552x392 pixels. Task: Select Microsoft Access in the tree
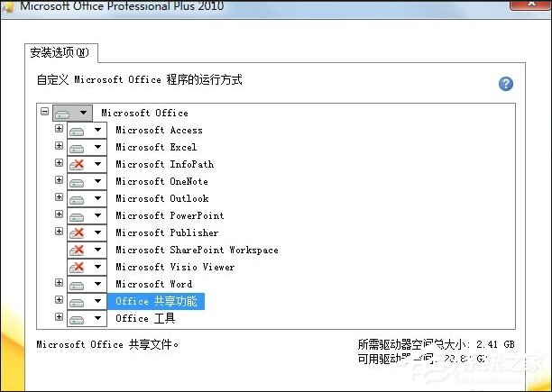(x=159, y=130)
